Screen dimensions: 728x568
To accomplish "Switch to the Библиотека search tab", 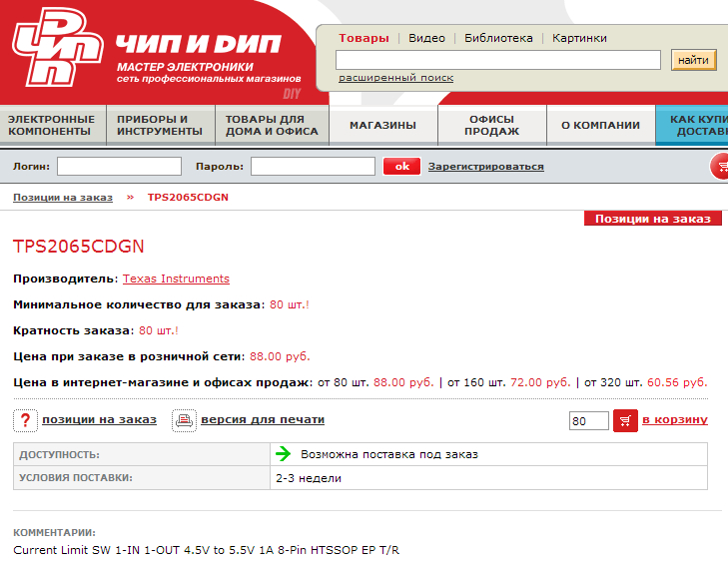I will coord(498,38).
